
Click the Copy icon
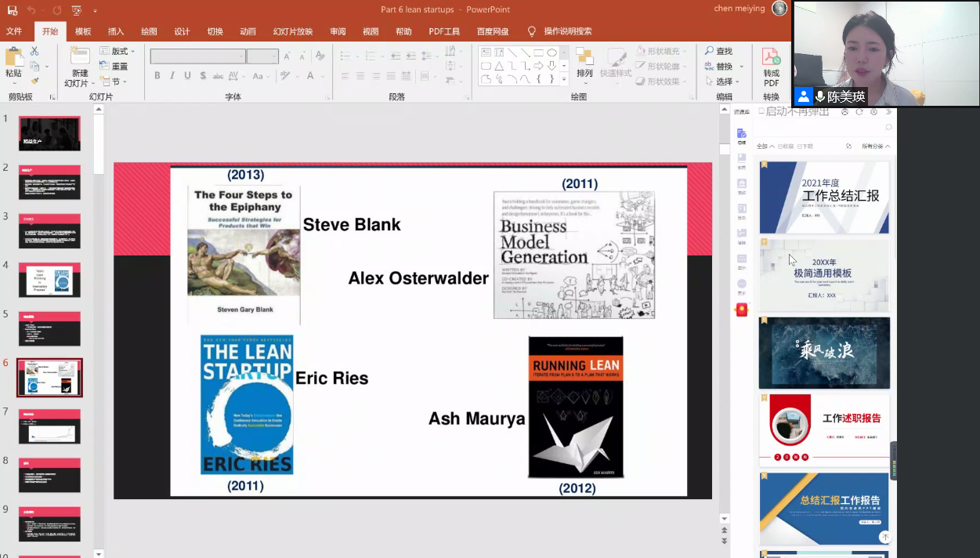tap(34, 66)
